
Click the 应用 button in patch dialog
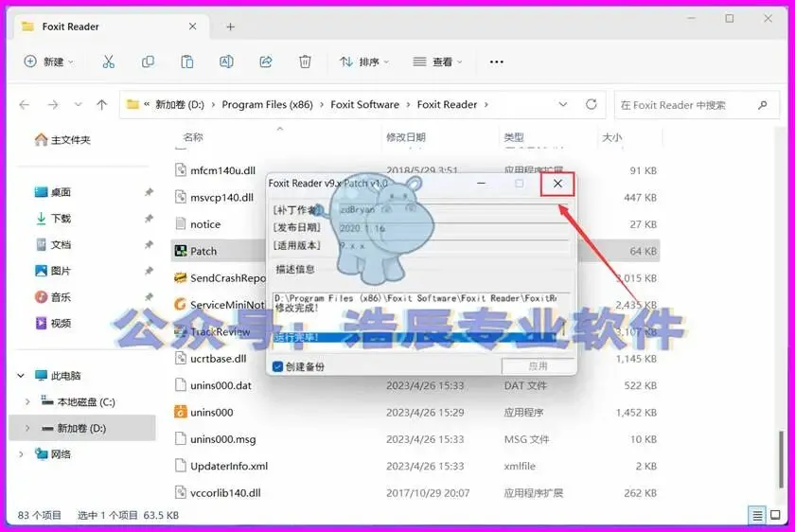click(x=538, y=366)
